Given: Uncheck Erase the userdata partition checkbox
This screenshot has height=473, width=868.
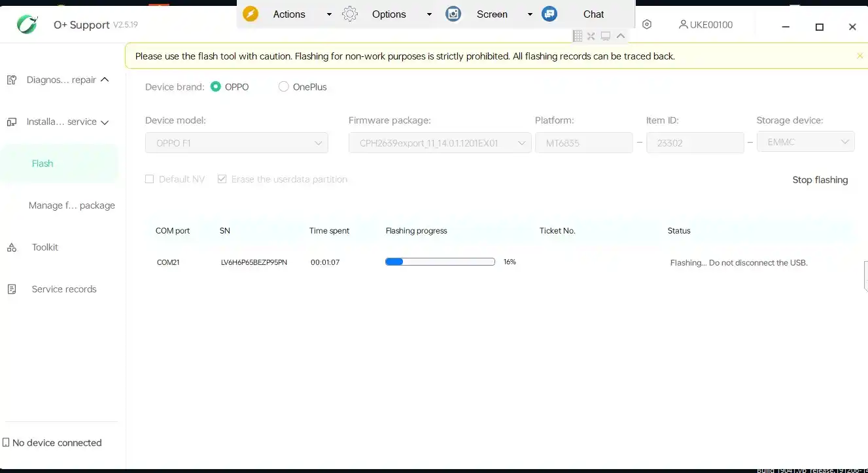Looking at the screenshot, I should pyautogui.click(x=222, y=179).
